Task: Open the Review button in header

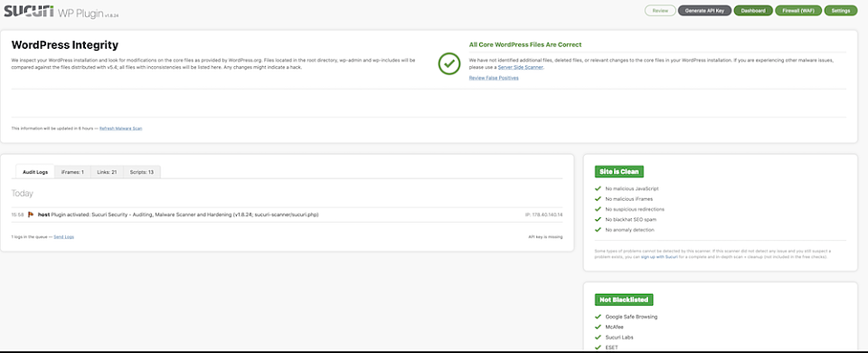Action: pos(660,11)
